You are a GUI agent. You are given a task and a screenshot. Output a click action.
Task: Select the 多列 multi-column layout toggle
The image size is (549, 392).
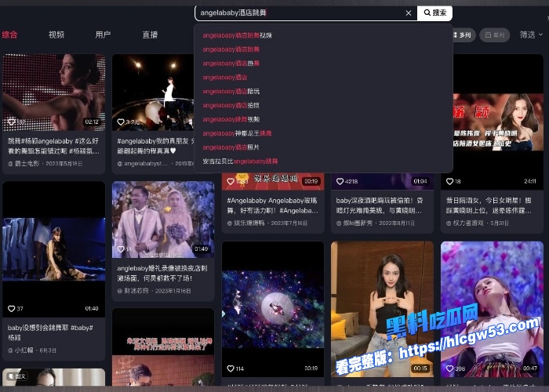tap(464, 35)
